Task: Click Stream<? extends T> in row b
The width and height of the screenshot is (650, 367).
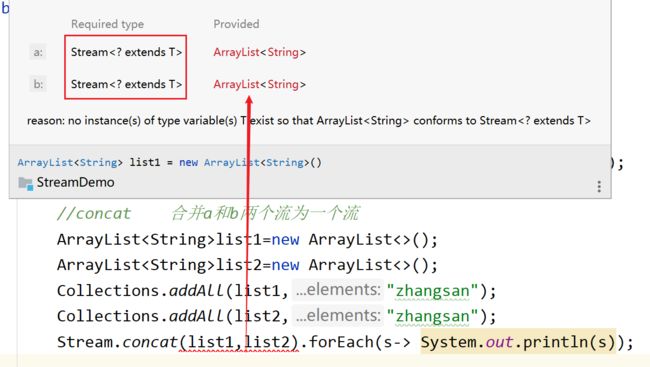Action: [126, 84]
